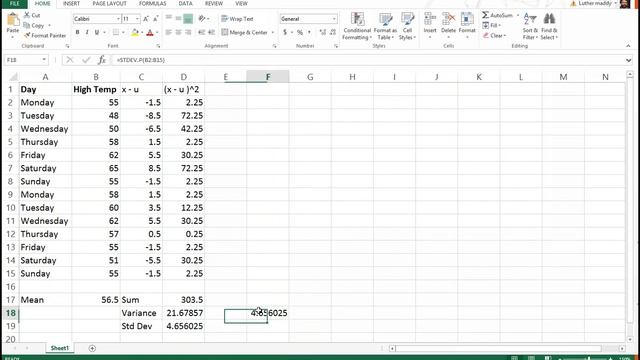Switch to the FORMULAS tab
The height and width of the screenshot is (360, 640).
point(153,4)
